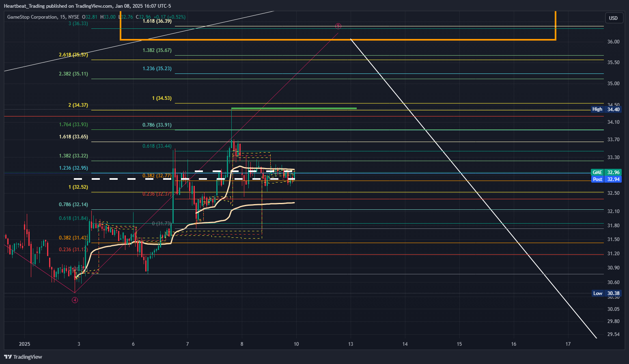Select the '1.382 (33.22)' Fibonacci label
The width and height of the screenshot is (629, 364).
[73, 156]
